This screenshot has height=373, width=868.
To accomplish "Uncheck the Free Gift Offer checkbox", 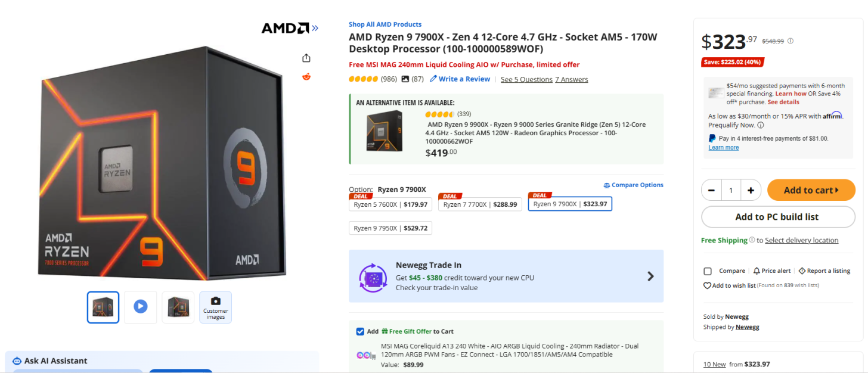I will pyautogui.click(x=360, y=332).
